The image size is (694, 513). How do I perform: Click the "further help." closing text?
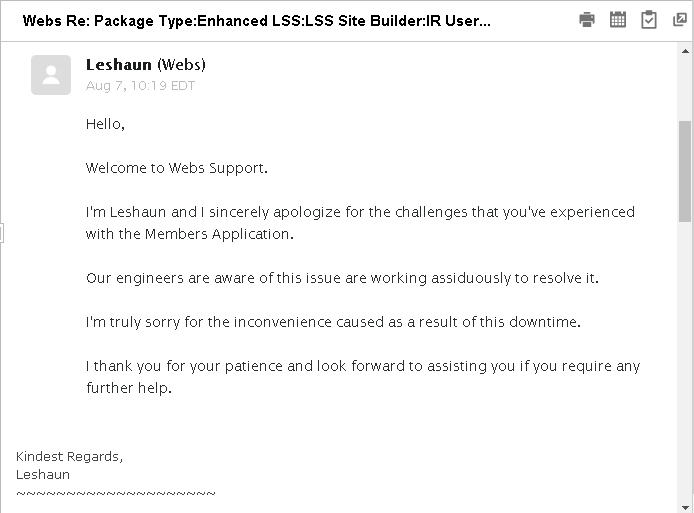(129, 388)
